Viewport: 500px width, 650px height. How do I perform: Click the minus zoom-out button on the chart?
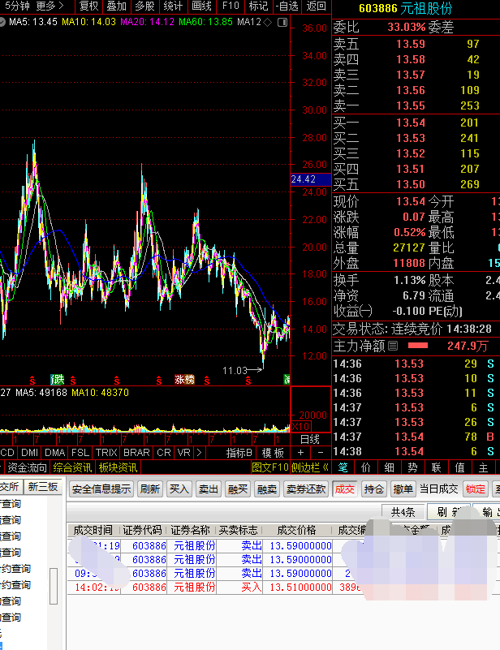point(320,453)
